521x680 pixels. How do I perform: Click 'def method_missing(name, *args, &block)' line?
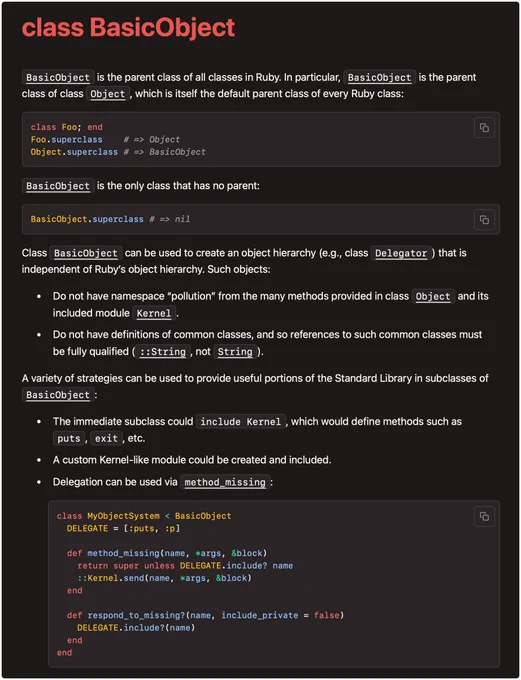[x=167, y=553]
